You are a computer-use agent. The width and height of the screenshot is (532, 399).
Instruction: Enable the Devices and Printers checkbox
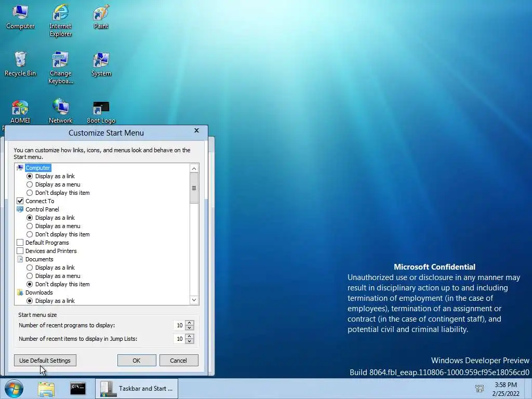[x=20, y=251]
